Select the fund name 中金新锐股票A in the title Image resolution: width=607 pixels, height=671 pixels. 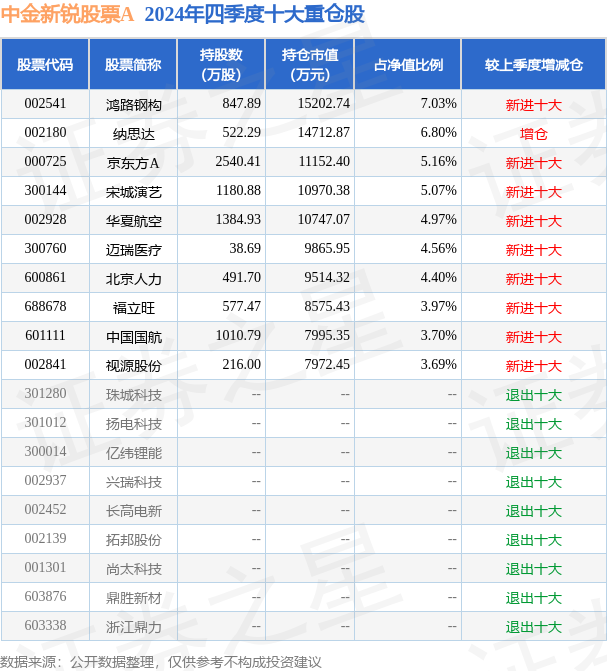(67, 14)
